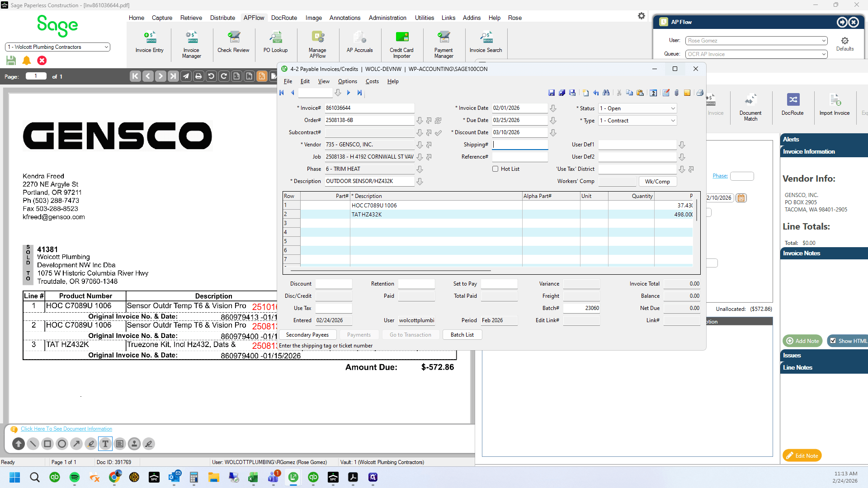Toggle Show HTML checkbox
The image size is (868, 488).
(x=833, y=341)
